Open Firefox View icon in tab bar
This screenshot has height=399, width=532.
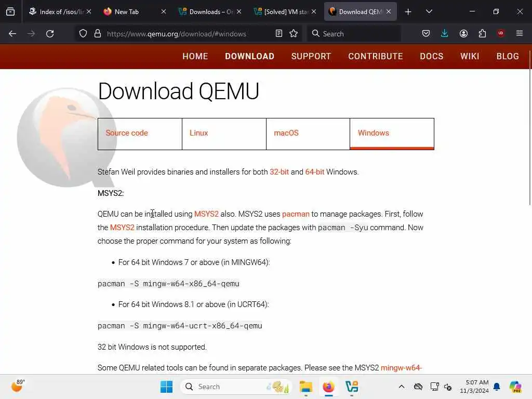[10, 11]
